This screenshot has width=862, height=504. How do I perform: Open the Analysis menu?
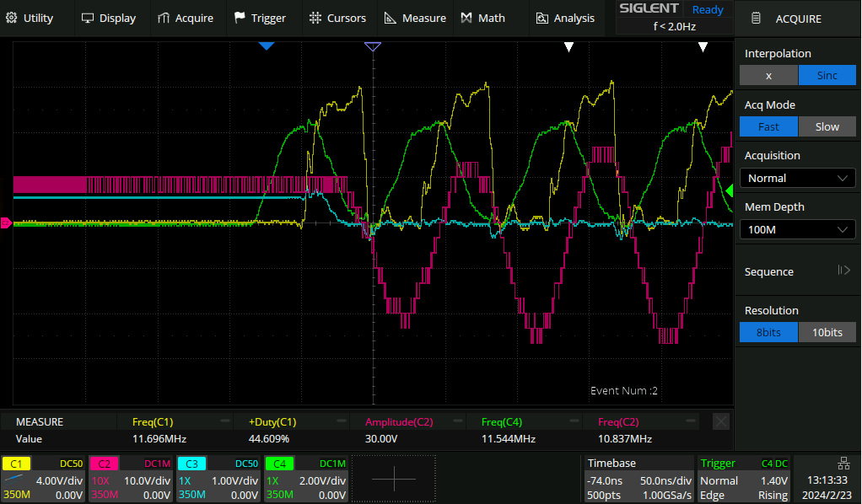[x=565, y=18]
